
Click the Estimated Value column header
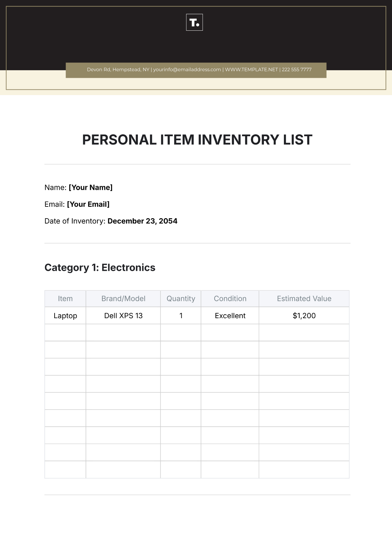point(304,299)
